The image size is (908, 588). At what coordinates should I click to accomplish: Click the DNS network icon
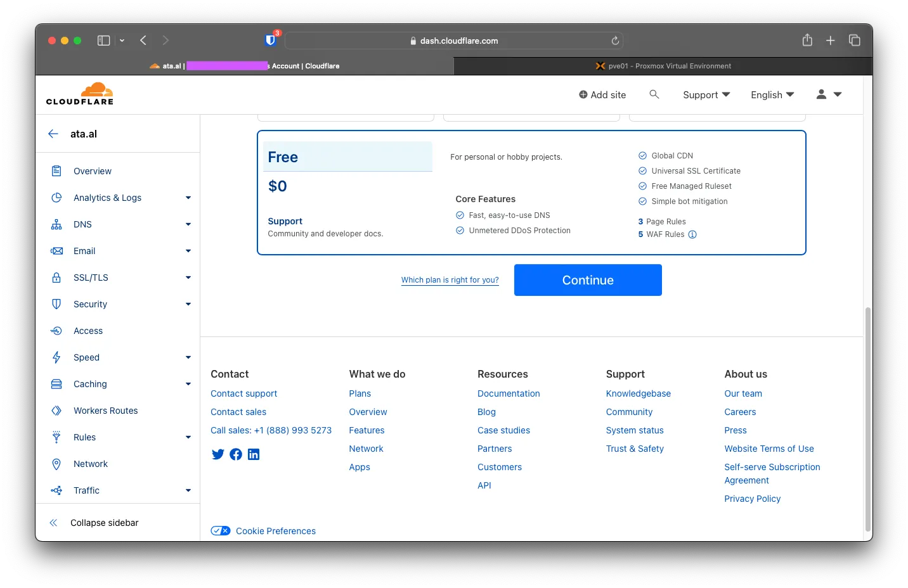pyautogui.click(x=56, y=224)
